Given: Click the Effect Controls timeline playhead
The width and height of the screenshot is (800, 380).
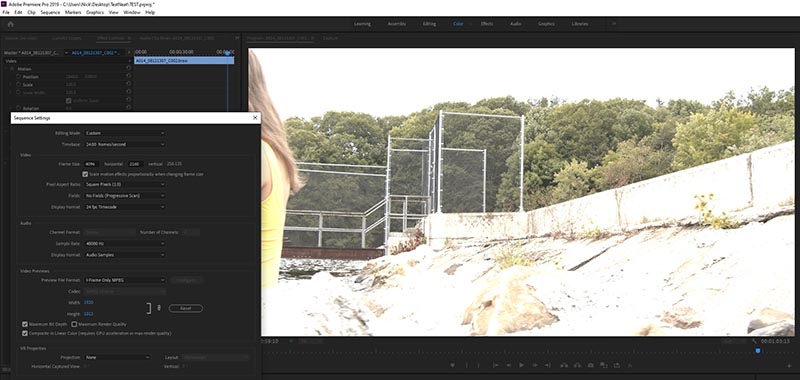Looking at the screenshot, I should pyautogui.click(x=228, y=53).
